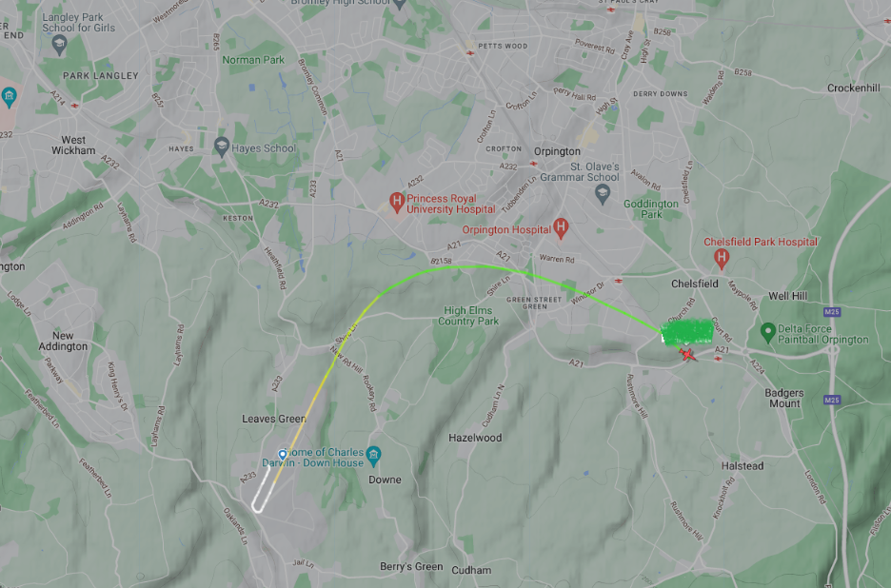The width and height of the screenshot is (891, 588).
Task: Click Petts Wood railway station icon
Action: (470, 53)
